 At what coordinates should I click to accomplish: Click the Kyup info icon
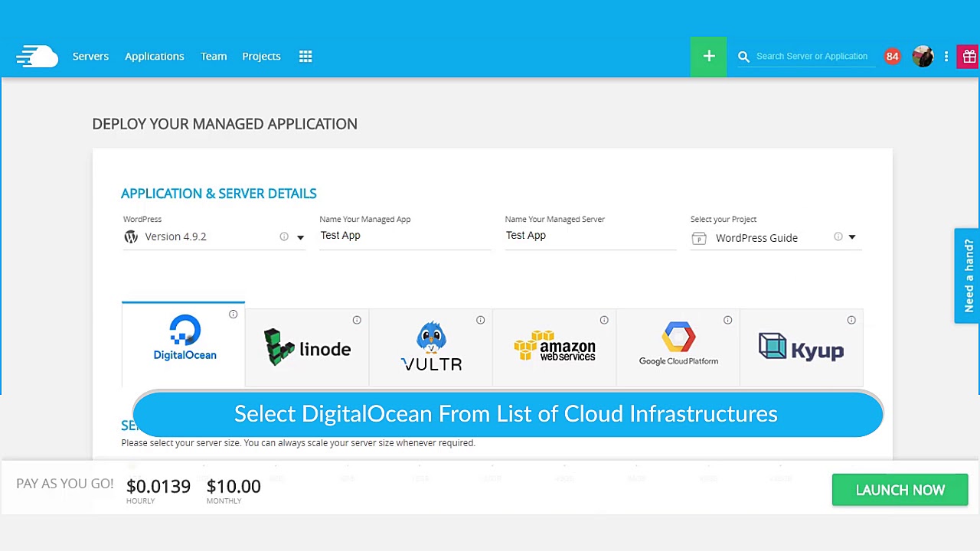[x=851, y=320]
